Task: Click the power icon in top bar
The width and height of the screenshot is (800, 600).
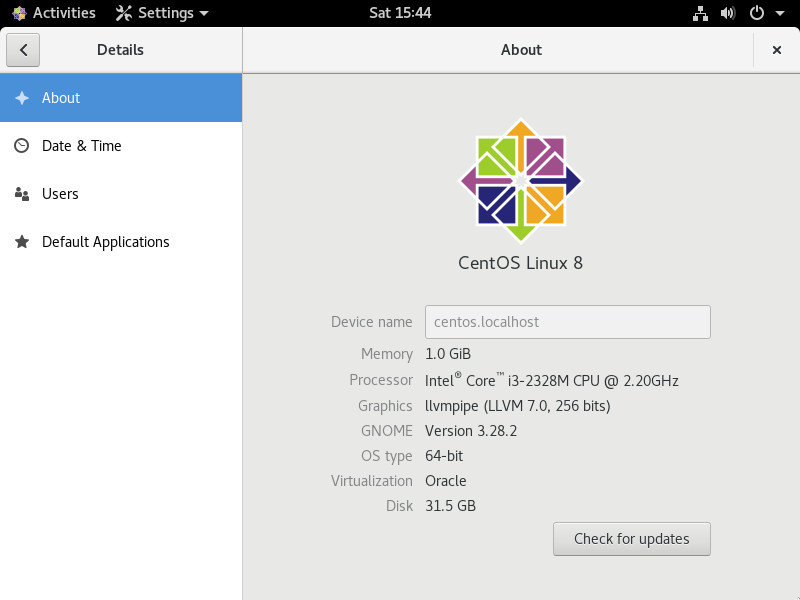Action: tap(757, 13)
